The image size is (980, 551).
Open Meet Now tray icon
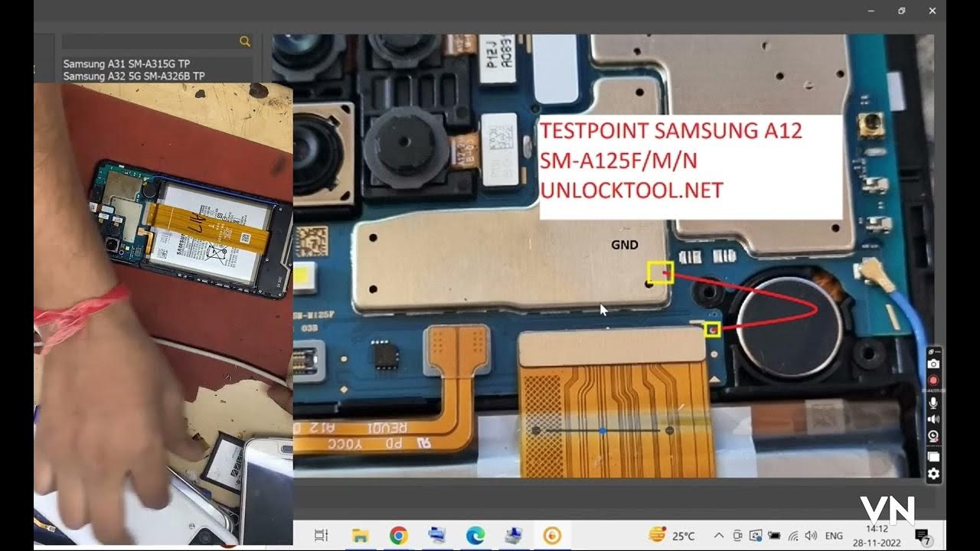click(737, 536)
